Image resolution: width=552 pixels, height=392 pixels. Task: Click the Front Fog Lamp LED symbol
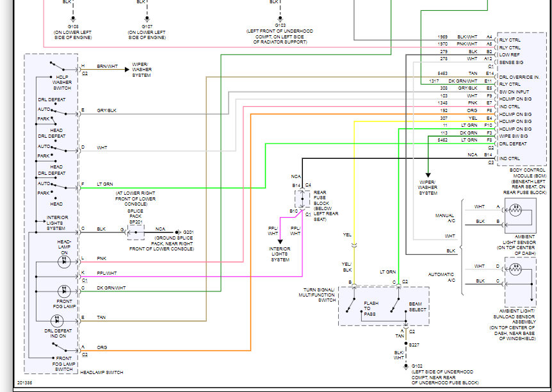point(64,291)
